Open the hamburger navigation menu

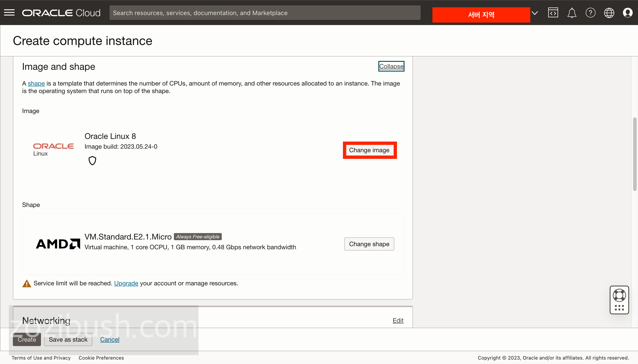pyautogui.click(x=9, y=12)
